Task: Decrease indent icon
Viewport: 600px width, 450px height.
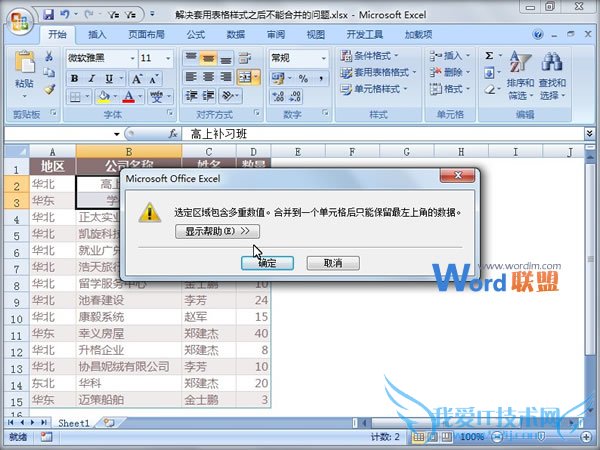Action: (191, 96)
